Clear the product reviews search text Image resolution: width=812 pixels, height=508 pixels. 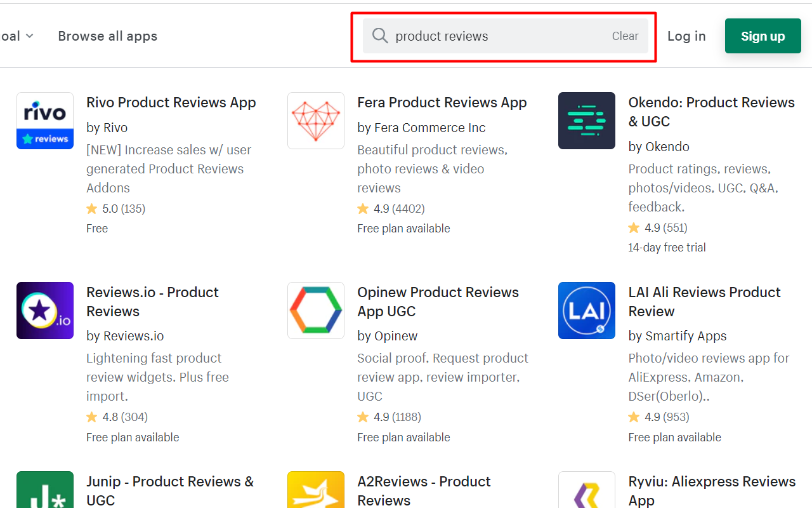pos(625,36)
